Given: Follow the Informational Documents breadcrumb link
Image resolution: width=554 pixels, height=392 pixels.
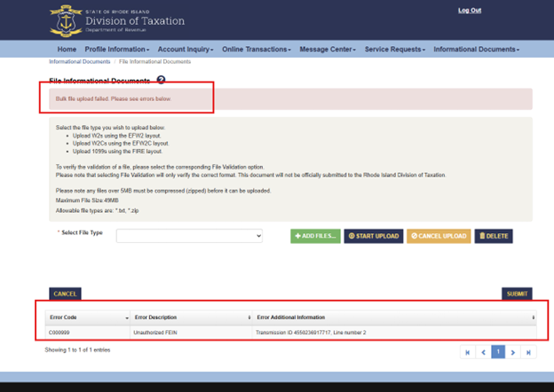Looking at the screenshot, I should coord(80,62).
